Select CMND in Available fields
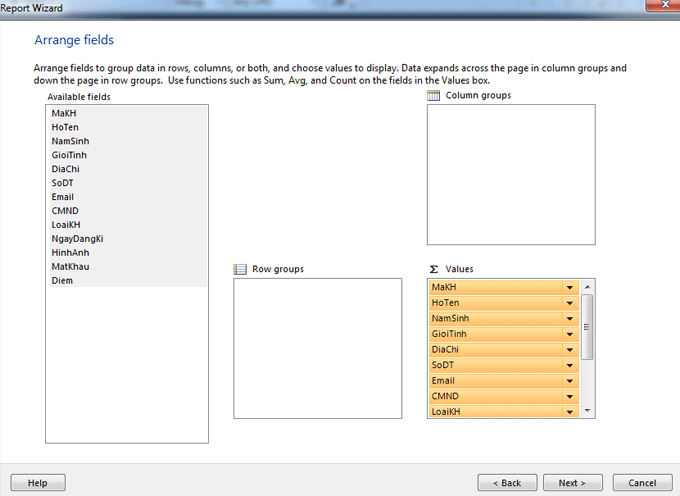 [x=128, y=211]
